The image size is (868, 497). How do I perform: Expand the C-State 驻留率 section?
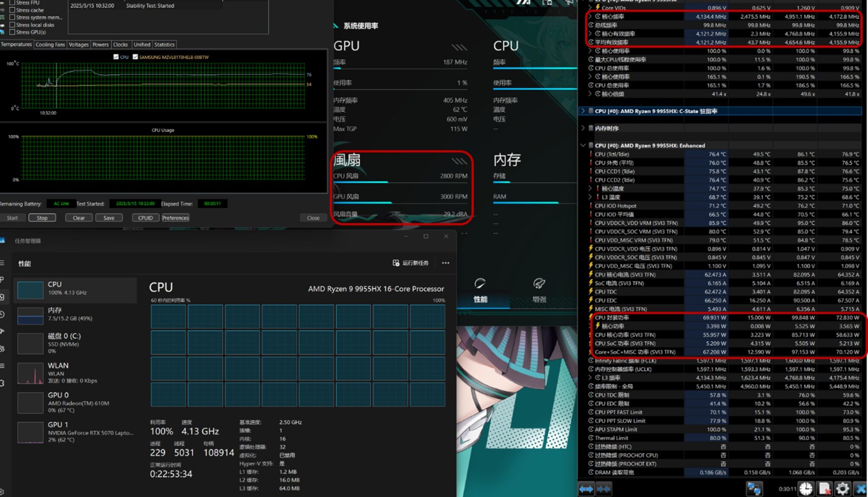583,111
